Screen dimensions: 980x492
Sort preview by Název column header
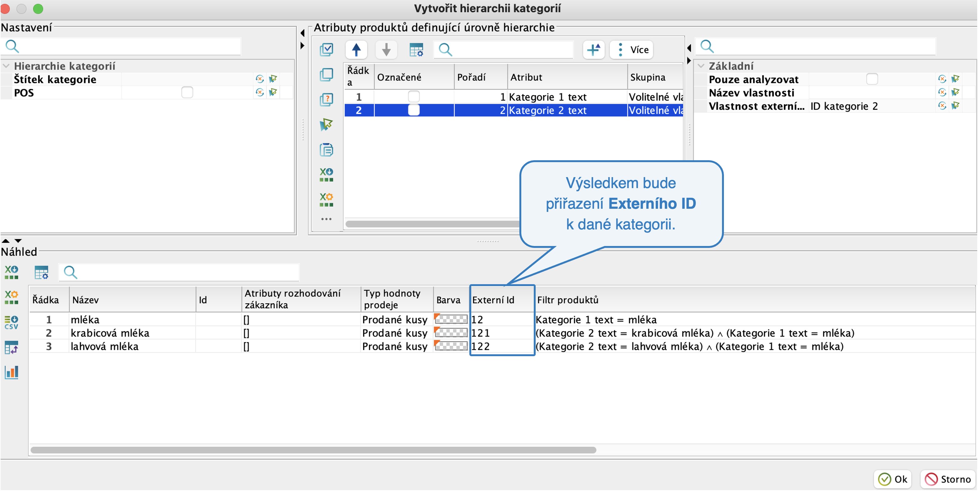132,300
